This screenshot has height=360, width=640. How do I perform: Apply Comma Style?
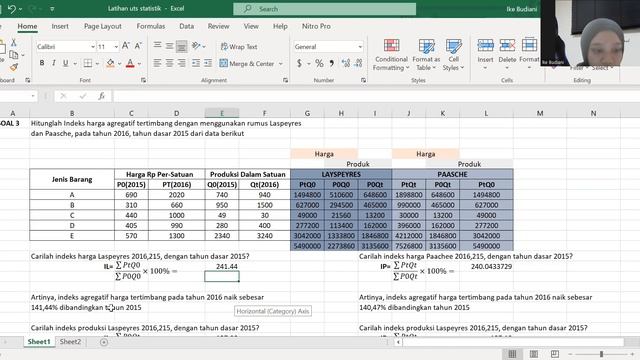331,63
